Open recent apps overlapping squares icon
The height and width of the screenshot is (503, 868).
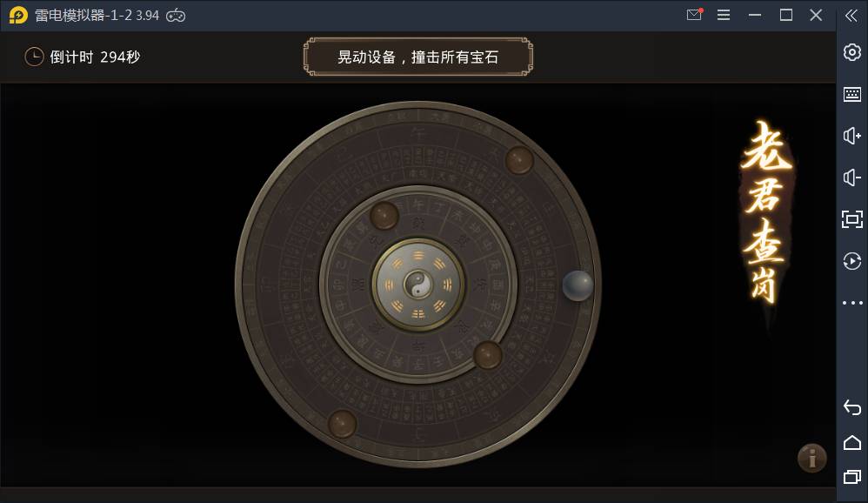(x=852, y=477)
